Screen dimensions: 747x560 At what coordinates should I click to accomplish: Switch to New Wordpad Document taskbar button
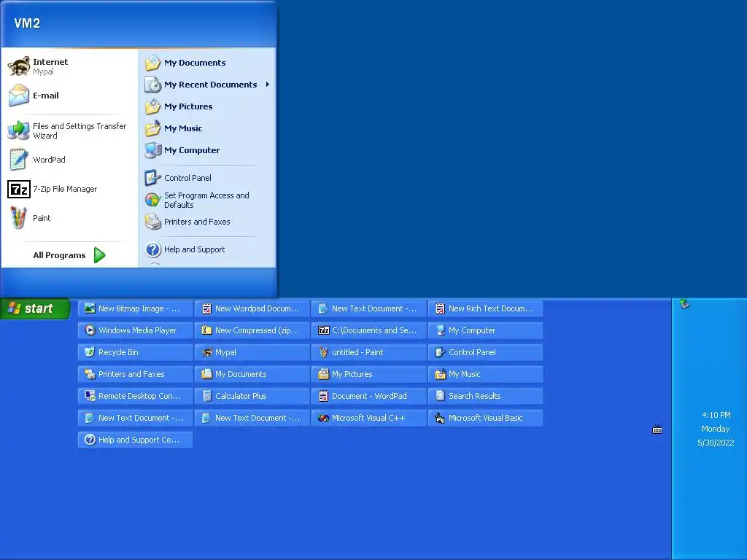click(x=252, y=308)
